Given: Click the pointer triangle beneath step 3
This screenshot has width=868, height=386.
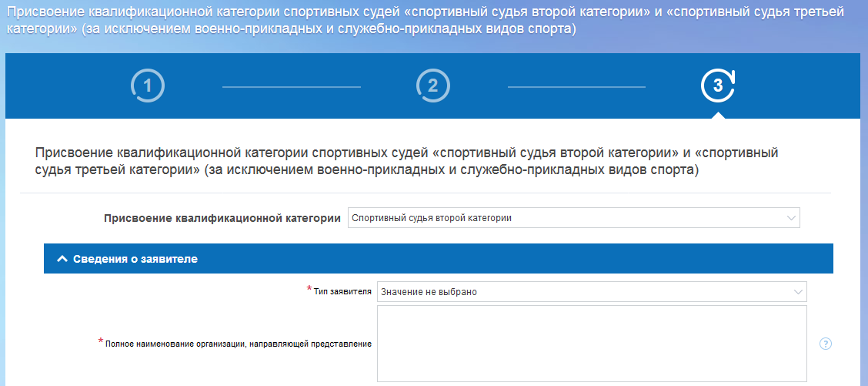Looking at the screenshot, I should pyautogui.click(x=718, y=114).
